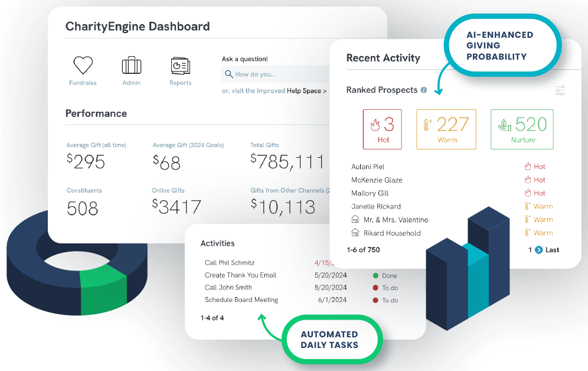Viewport: 588px width, 371px height.
Task: Go to next page with blue arrow
Action: 538,250
